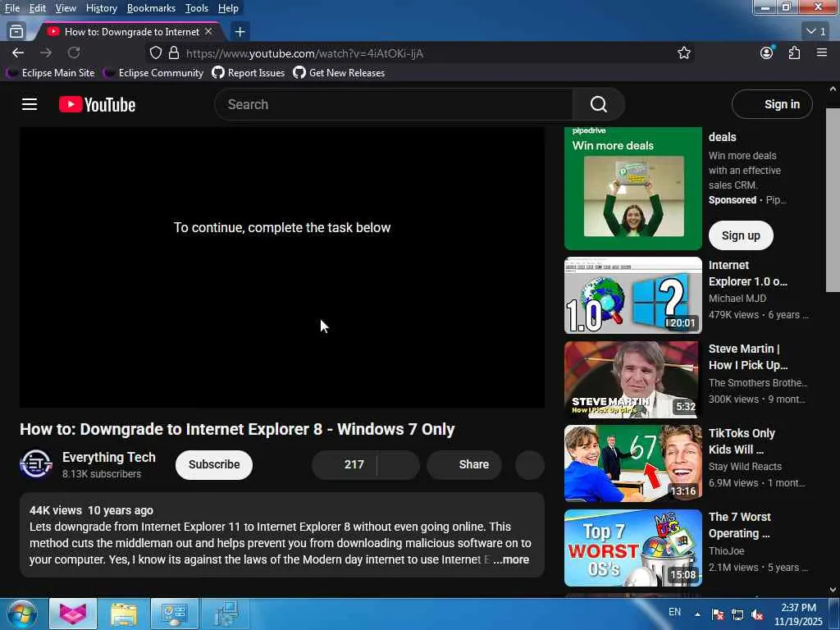
Task: Close the How to: Downgrade tab
Action: (208, 32)
